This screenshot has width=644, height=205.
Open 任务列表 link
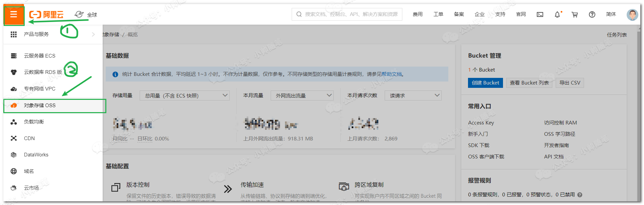click(x=617, y=35)
